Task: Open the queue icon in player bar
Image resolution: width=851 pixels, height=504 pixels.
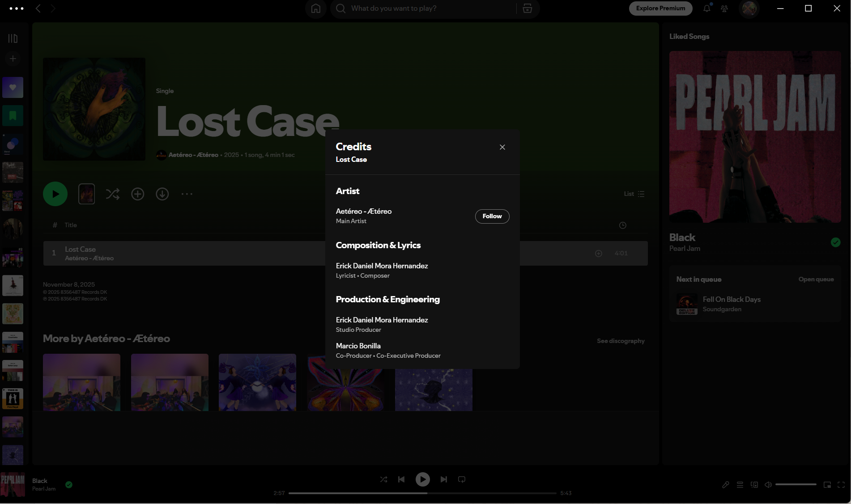Action: (x=740, y=485)
